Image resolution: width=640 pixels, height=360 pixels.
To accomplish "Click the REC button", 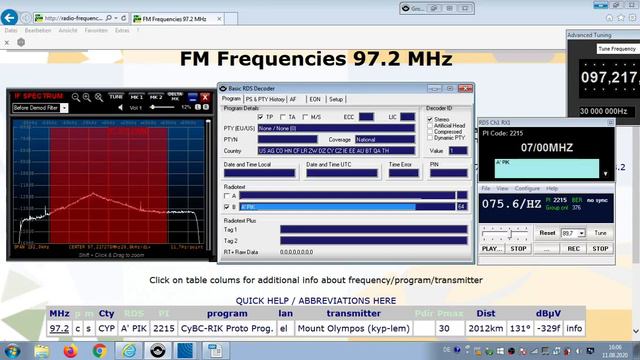I will [573, 249].
